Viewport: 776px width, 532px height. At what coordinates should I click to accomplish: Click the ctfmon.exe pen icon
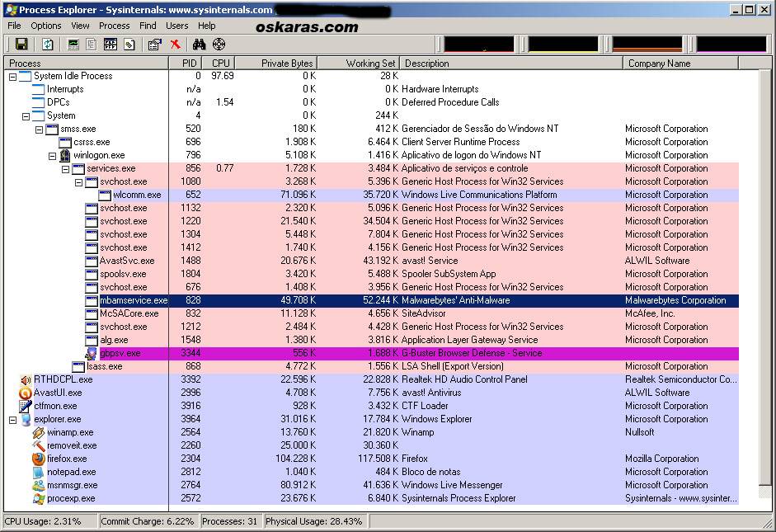tap(26, 407)
